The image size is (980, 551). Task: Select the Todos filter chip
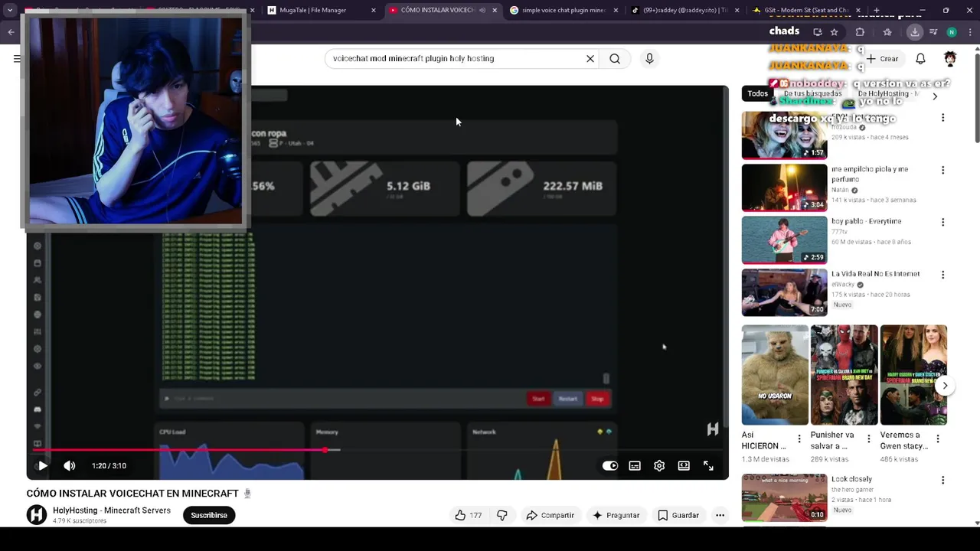pos(758,93)
